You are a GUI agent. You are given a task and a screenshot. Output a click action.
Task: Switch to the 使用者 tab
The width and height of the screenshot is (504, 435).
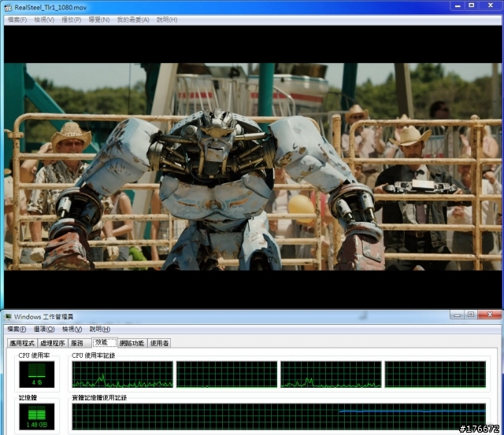(159, 343)
